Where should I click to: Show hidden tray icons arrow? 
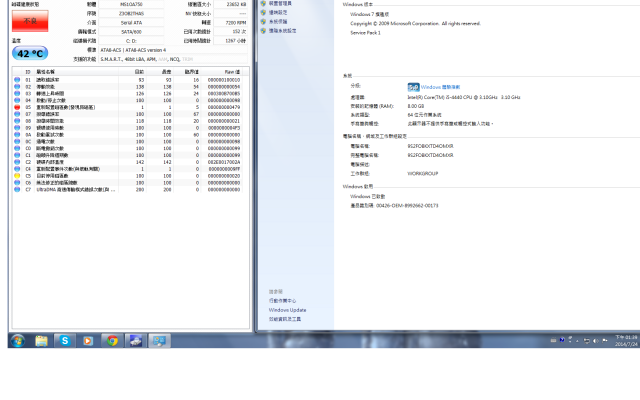coord(578,340)
